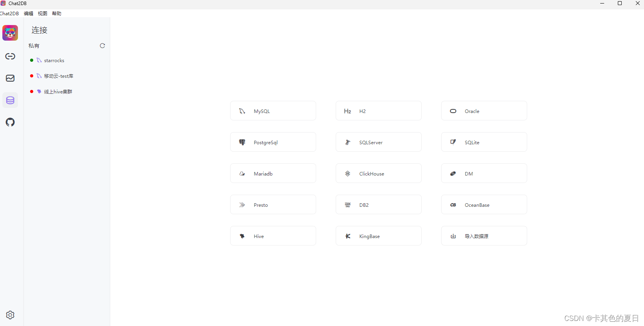Screen dimensions: 644x326
Task: Refresh the private connections list
Action: tap(102, 46)
